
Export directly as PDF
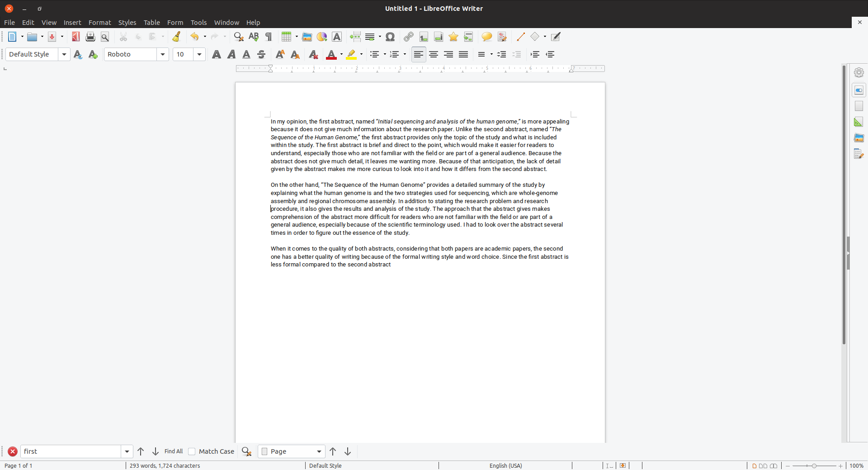(x=75, y=37)
